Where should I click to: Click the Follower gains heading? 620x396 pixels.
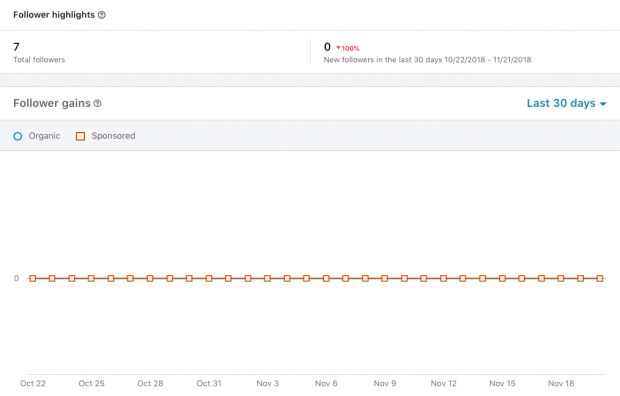click(52, 103)
